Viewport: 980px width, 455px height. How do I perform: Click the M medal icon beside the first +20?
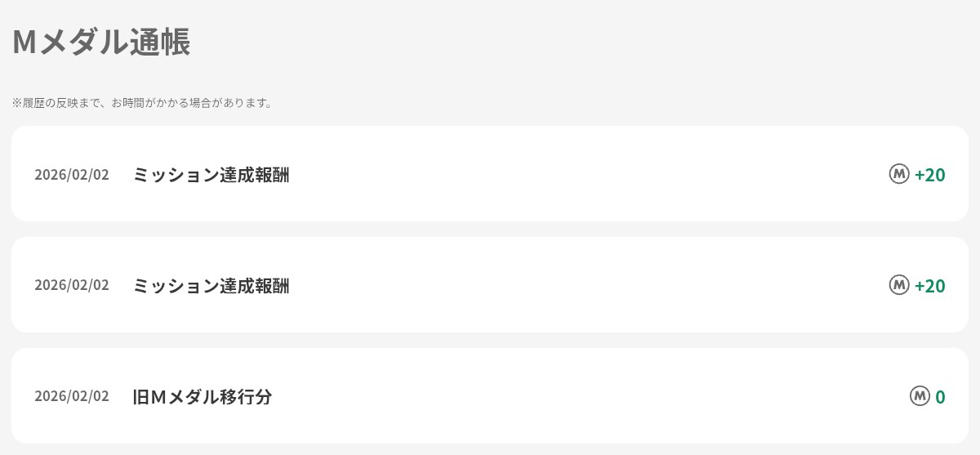point(899,174)
